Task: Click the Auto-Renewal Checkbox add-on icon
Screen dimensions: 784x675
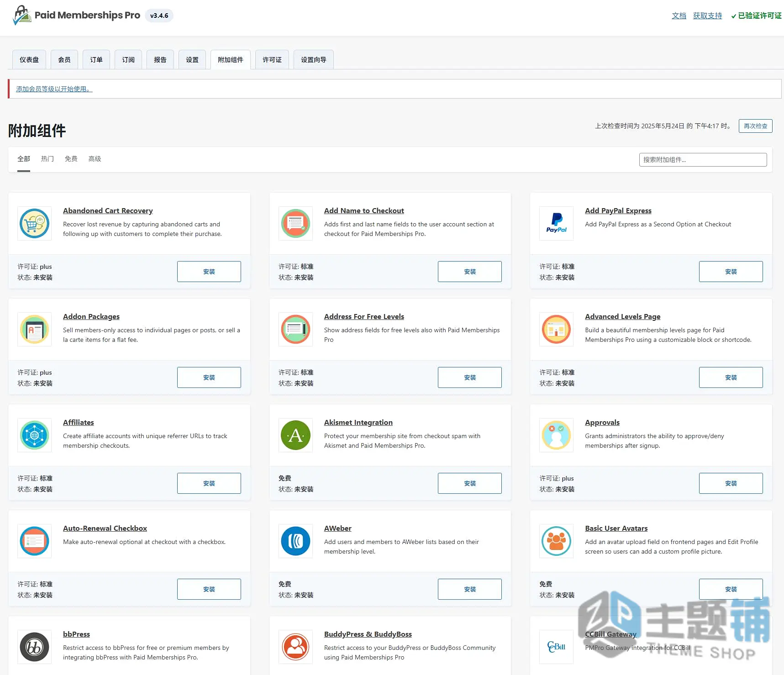Action: point(35,541)
